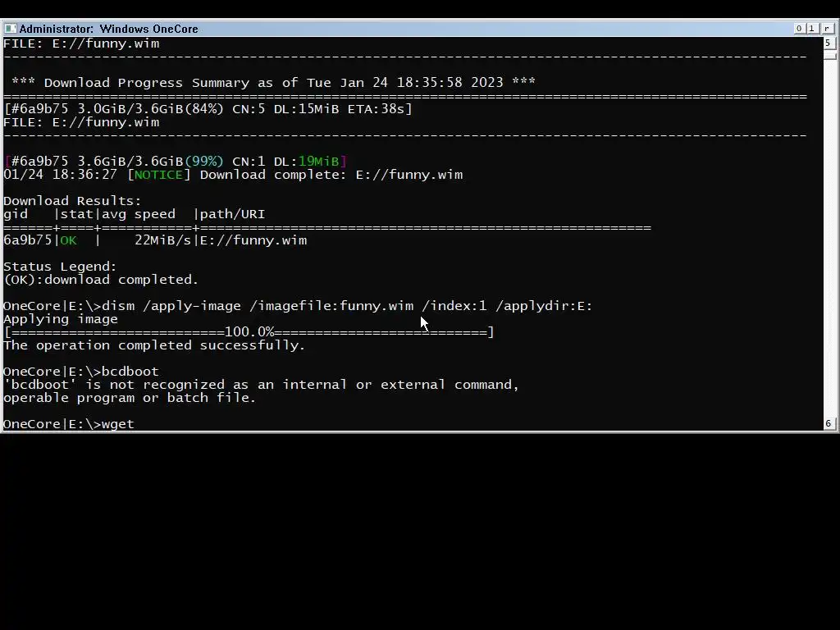Click the "Administrator: Windows OneCore" title text

pos(109,29)
